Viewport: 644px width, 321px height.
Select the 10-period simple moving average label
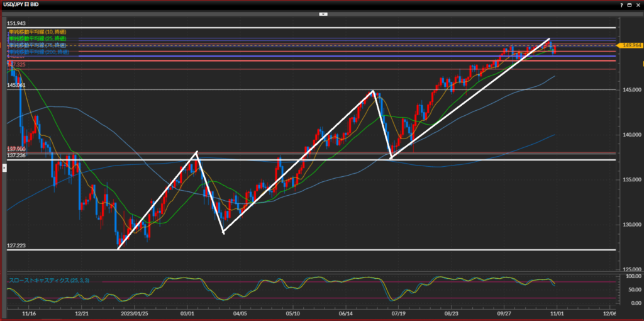pyautogui.click(x=37, y=31)
